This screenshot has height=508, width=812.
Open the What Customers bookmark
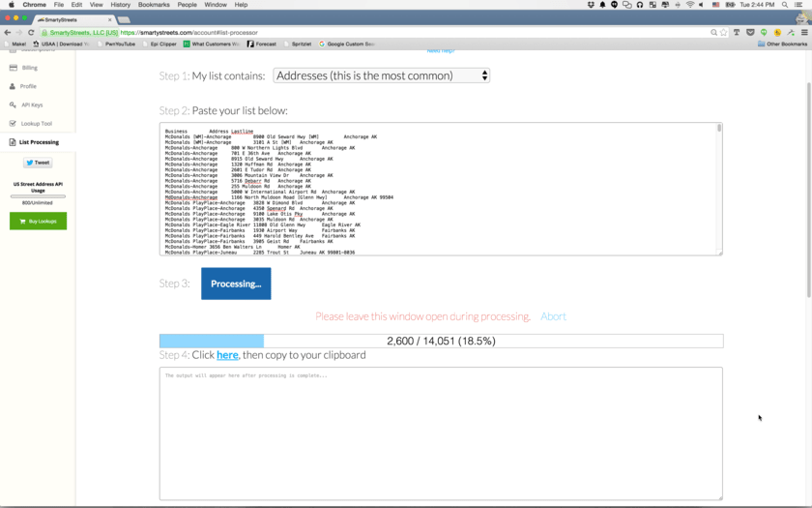pos(212,45)
